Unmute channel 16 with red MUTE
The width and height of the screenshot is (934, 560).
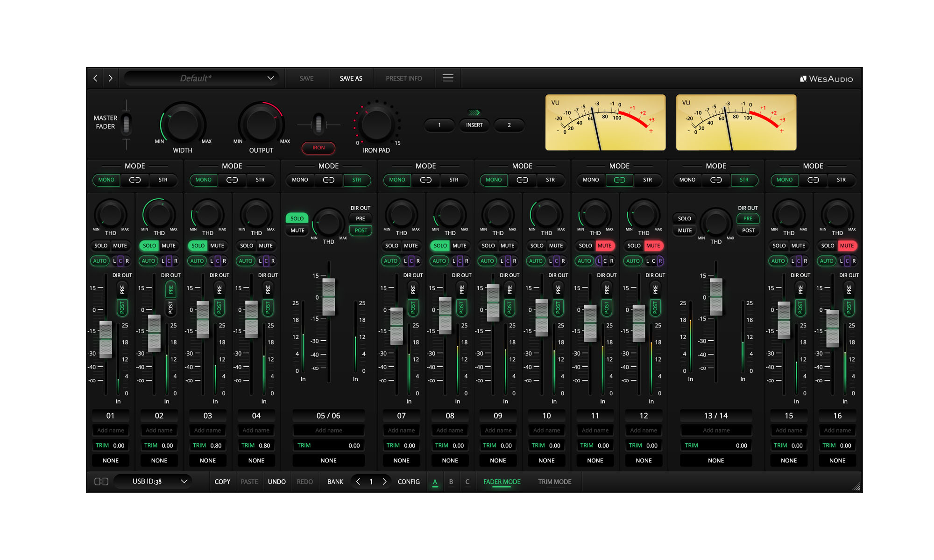click(847, 245)
